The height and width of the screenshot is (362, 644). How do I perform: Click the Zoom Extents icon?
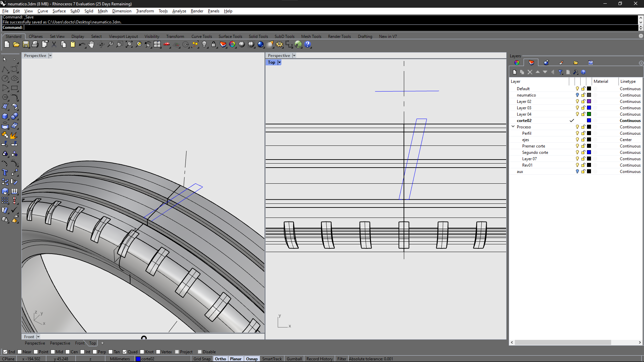coord(129,44)
